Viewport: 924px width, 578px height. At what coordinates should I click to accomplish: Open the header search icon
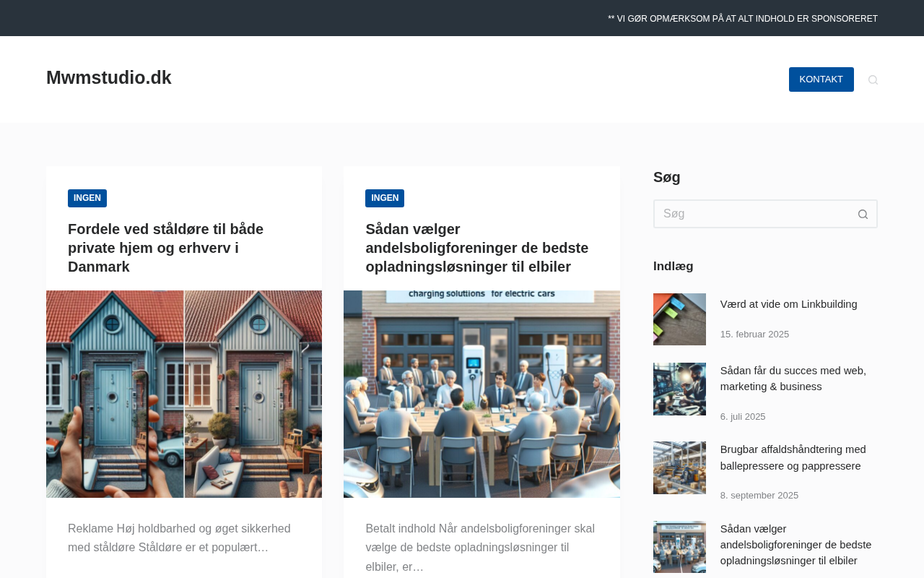(873, 79)
